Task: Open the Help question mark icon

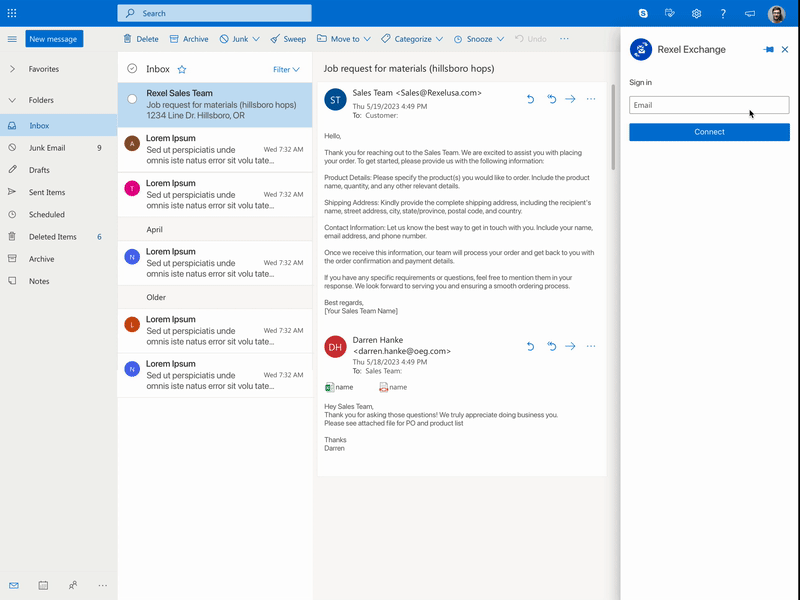Action: pos(723,14)
